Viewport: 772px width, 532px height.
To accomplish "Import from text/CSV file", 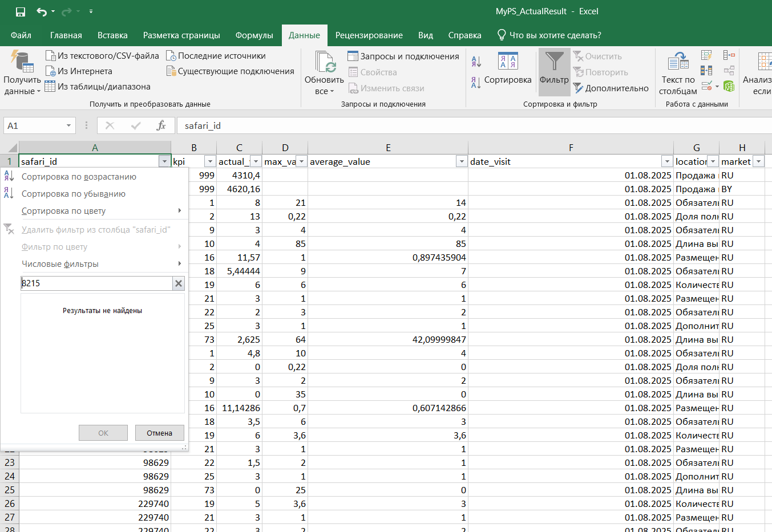I will (102, 56).
